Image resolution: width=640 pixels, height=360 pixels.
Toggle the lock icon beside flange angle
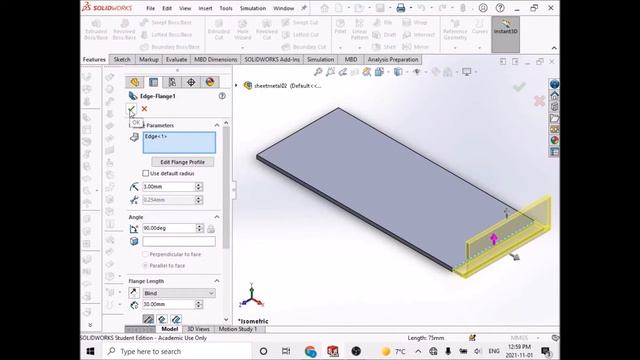point(211,229)
